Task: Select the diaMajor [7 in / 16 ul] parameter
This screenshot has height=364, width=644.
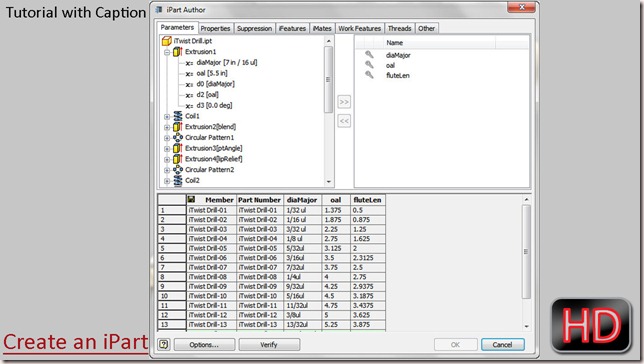Action: [227, 62]
